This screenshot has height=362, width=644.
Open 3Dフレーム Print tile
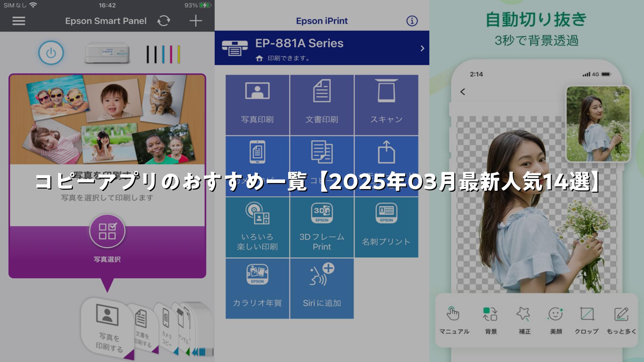pyautogui.click(x=322, y=227)
